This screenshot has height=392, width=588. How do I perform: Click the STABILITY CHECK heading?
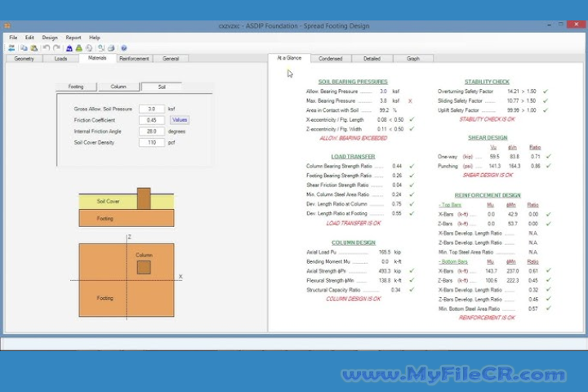487,82
